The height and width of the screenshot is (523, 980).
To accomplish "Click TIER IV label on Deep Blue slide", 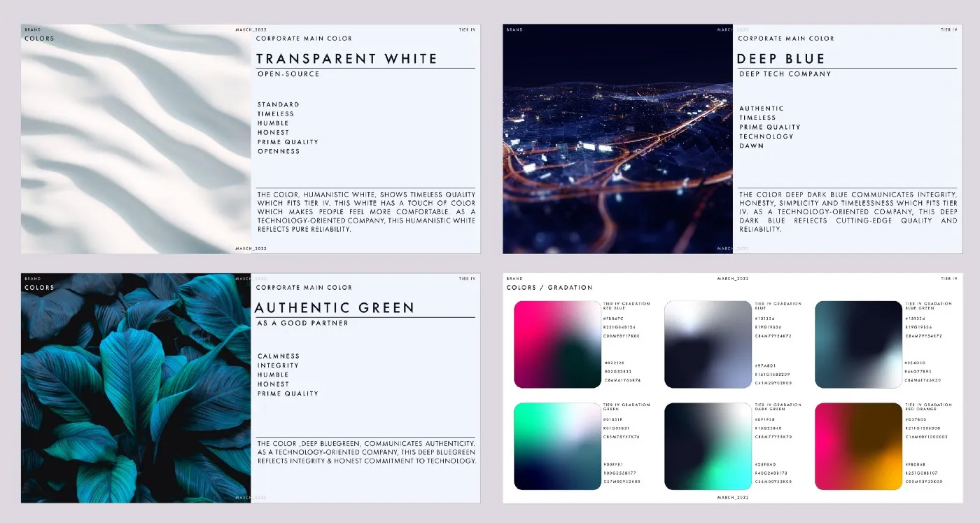I will pos(949,30).
